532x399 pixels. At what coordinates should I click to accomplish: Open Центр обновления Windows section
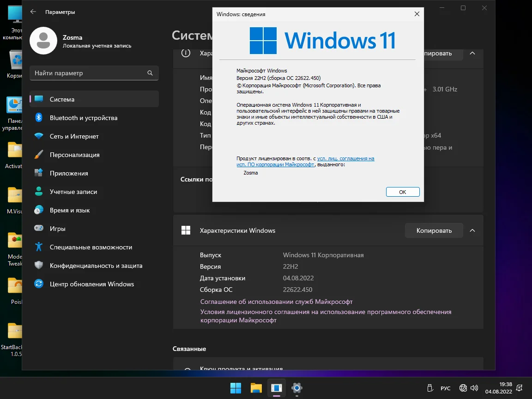pyautogui.click(x=91, y=284)
